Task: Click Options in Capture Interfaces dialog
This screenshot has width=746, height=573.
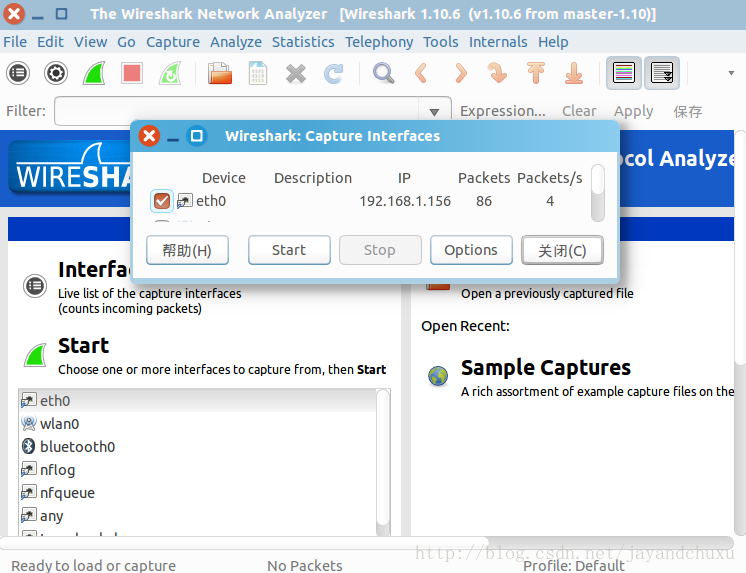Action: 471,250
